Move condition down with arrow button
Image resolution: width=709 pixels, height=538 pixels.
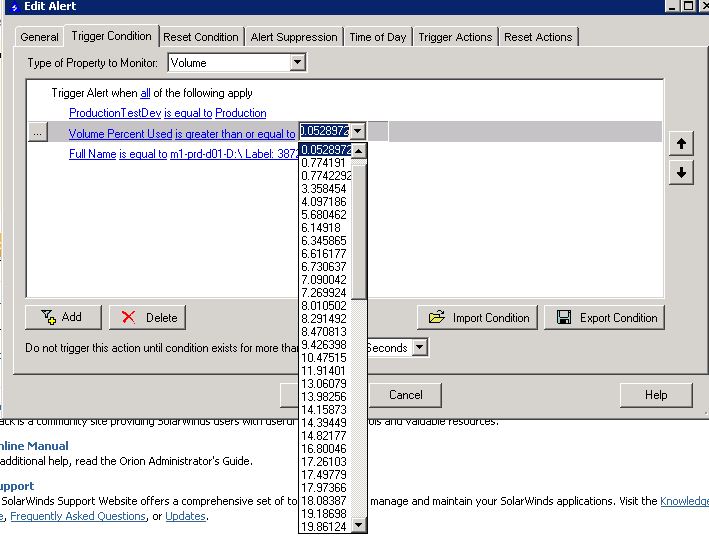pos(681,173)
